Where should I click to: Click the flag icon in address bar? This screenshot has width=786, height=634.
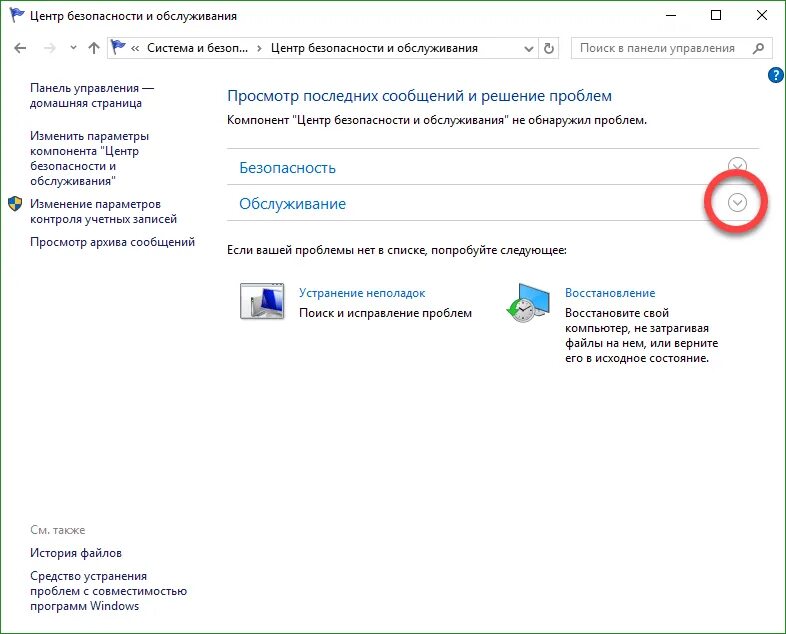click(118, 47)
